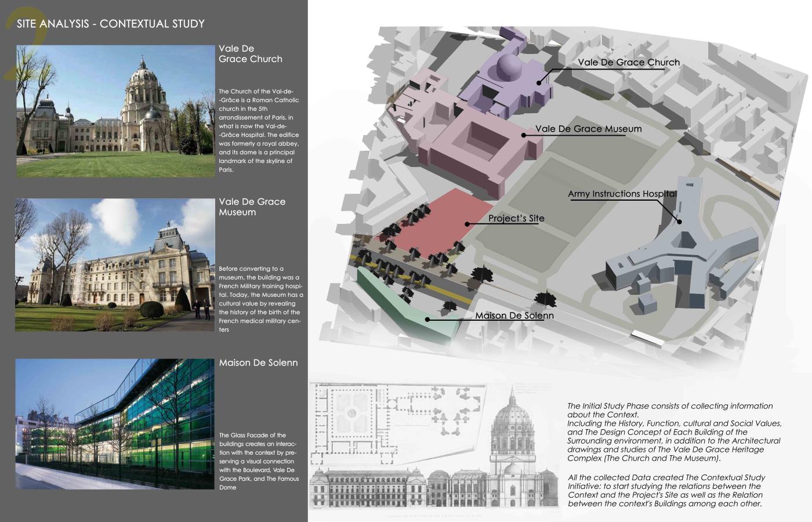
Task: Click the museum description text about military hospital
Action: coord(260,299)
